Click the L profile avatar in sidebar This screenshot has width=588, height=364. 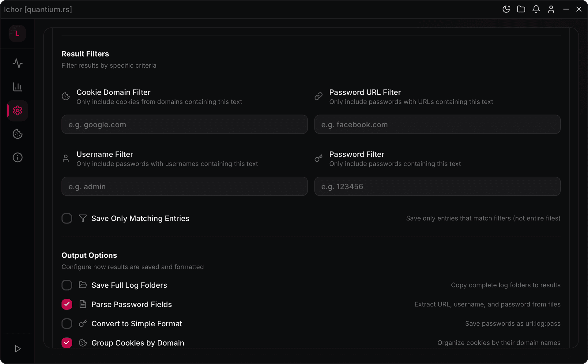click(17, 33)
